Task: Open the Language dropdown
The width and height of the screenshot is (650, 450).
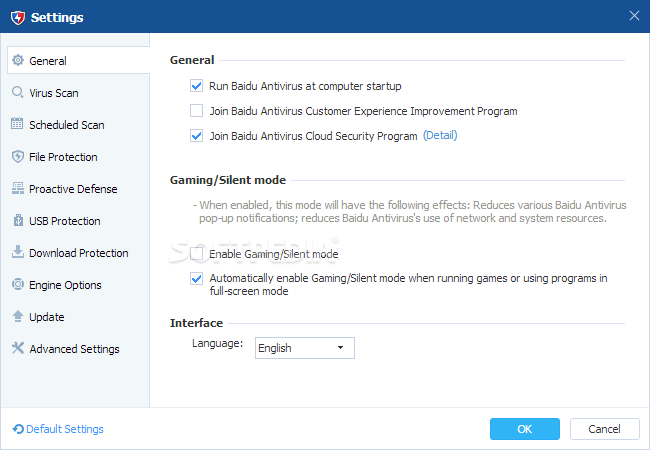Action: pos(305,348)
